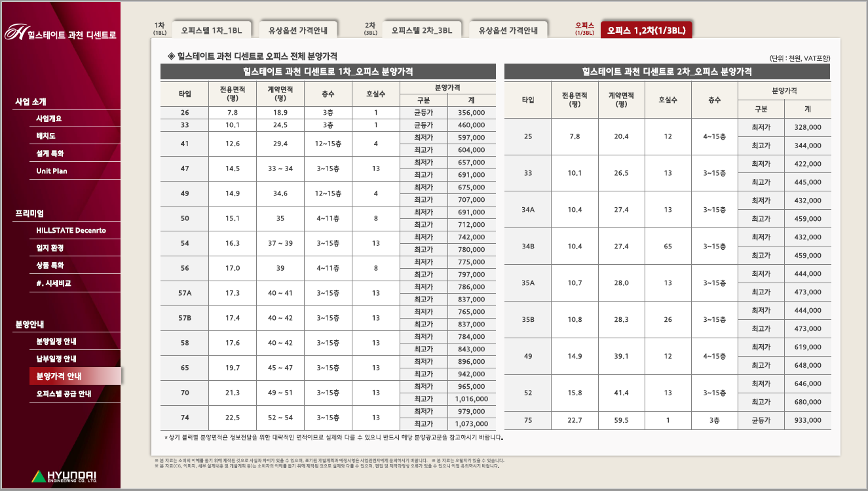This screenshot has width=868, height=491.
Task: Click the 1,016,000 price cell
Action: click(471, 399)
